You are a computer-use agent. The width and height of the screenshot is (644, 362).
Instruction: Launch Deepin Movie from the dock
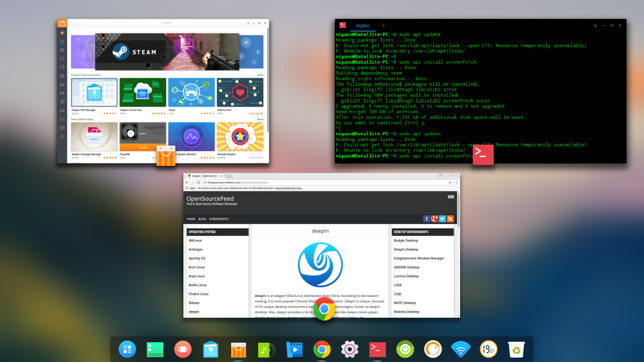point(294,349)
